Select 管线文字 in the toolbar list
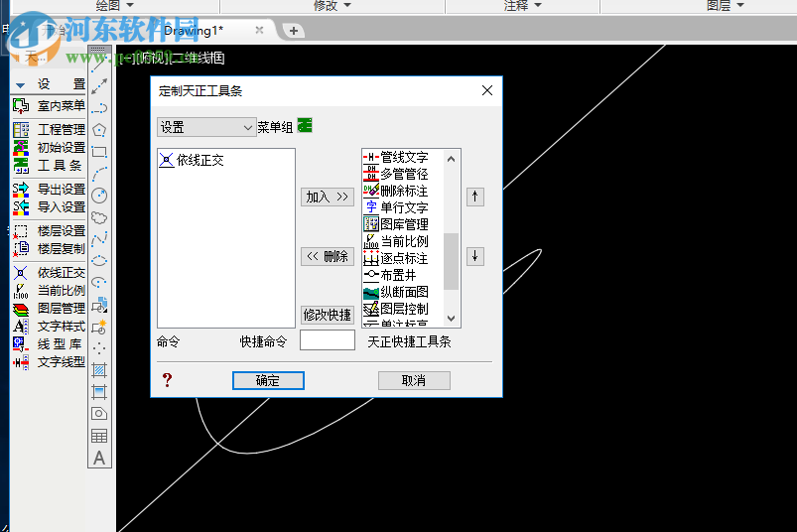Image resolution: width=797 pixels, height=532 pixels. click(x=396, y=157)
